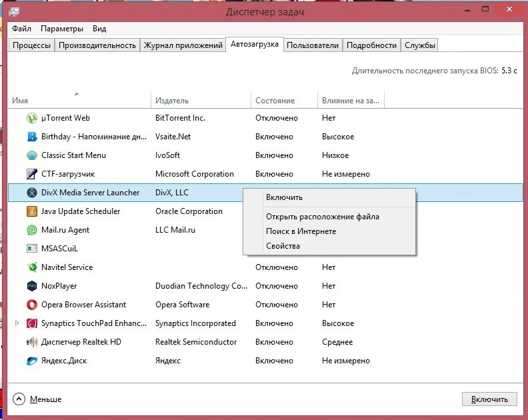Click the Меньше circular arrow icon
The width and height of the screenshot is (528, 420).
point(19,399)
